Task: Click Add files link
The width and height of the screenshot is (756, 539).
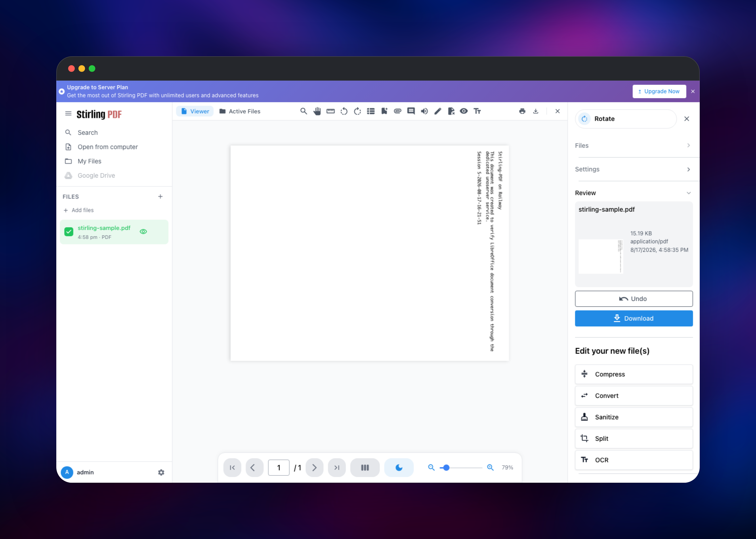Action: click(x=79, y=210)
